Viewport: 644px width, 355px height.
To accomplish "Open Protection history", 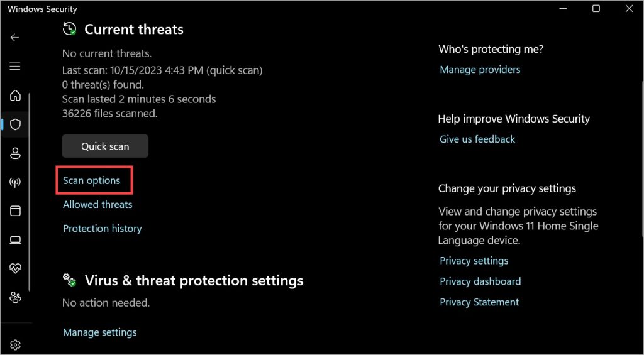I will pos(103,229).
